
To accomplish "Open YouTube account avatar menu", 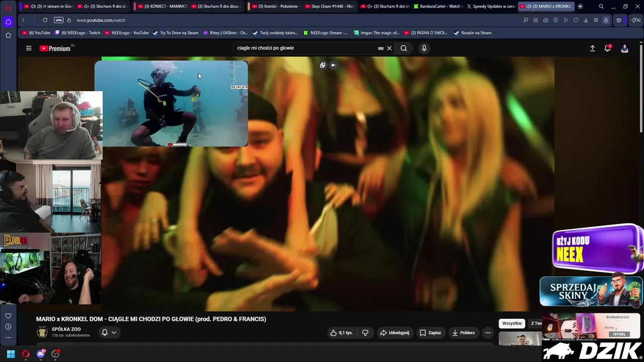I will pyautogui.click(x=624, y=48).
